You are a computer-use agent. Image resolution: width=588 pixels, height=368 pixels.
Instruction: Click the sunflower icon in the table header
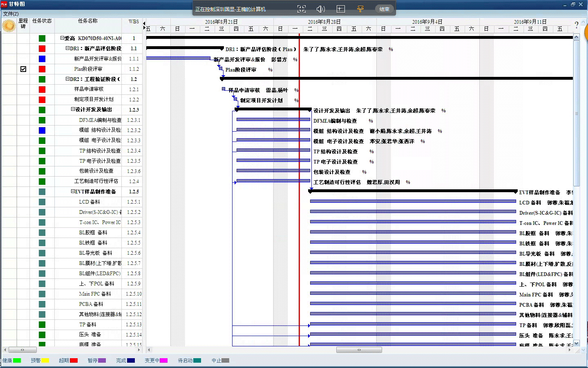point(9,25)
